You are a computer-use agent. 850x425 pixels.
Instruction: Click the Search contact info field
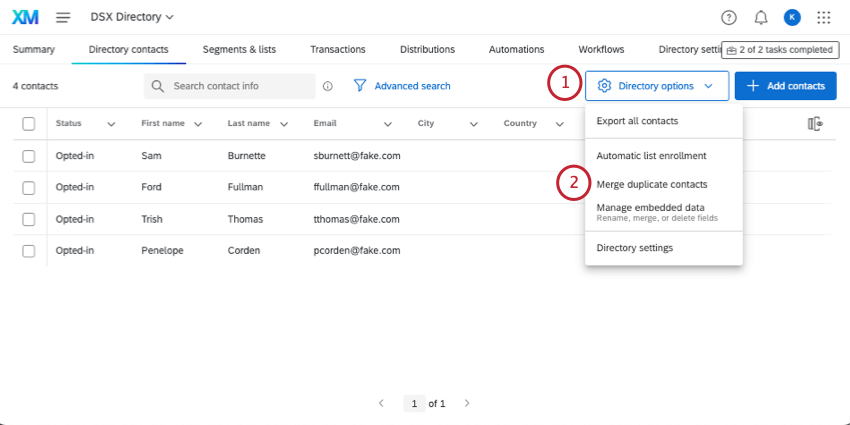[240, 86]
